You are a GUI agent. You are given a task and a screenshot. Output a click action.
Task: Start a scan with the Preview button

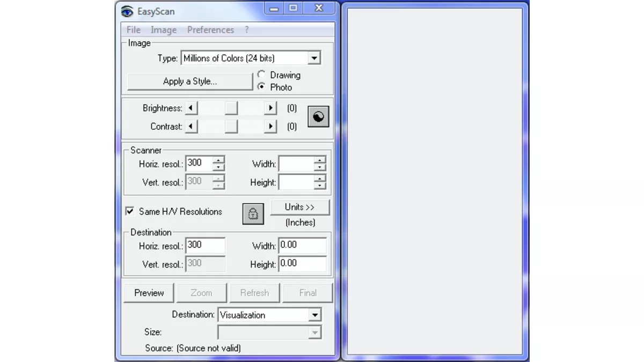148,293
